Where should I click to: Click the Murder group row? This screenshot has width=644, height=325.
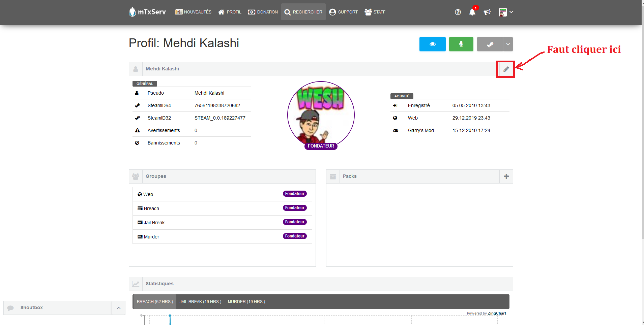[222, 237]
